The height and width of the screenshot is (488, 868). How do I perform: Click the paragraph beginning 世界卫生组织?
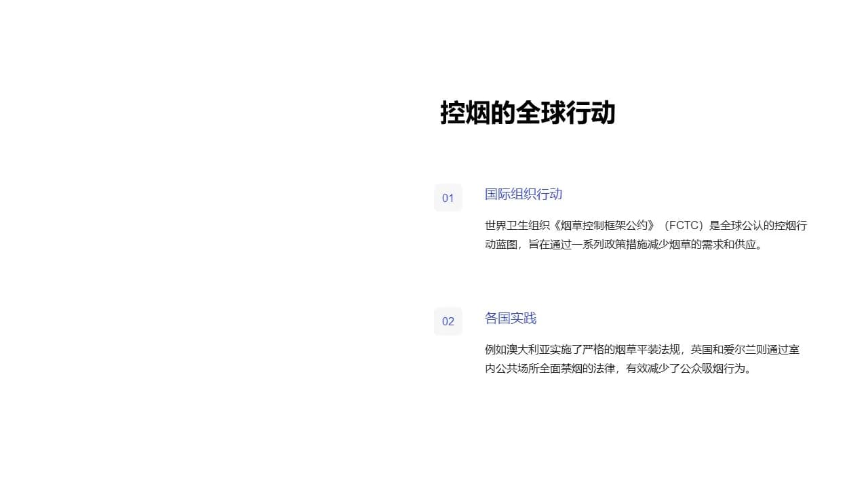click(x=646, y=235)
